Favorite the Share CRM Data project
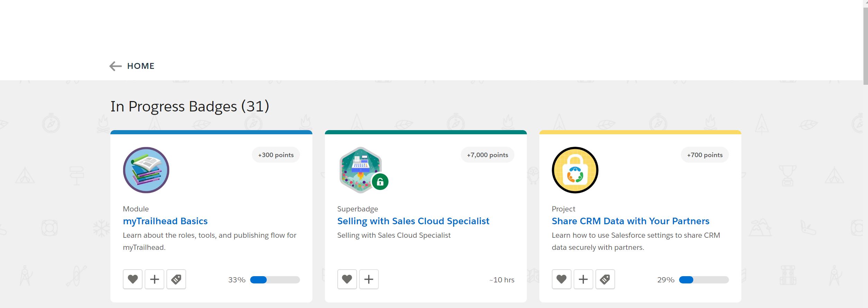 point(561,279)
